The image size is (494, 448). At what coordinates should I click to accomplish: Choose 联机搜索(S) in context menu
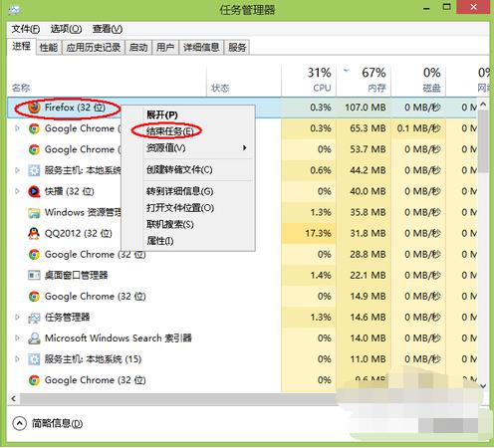pyautogui.click(x=170, y=225)
